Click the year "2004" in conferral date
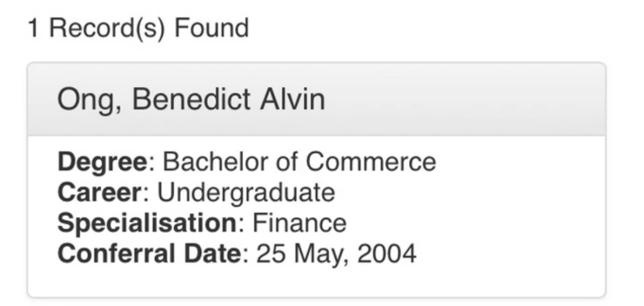Image resolution: width=644 pixels, height=306 pixels. (x=386, y=254)
